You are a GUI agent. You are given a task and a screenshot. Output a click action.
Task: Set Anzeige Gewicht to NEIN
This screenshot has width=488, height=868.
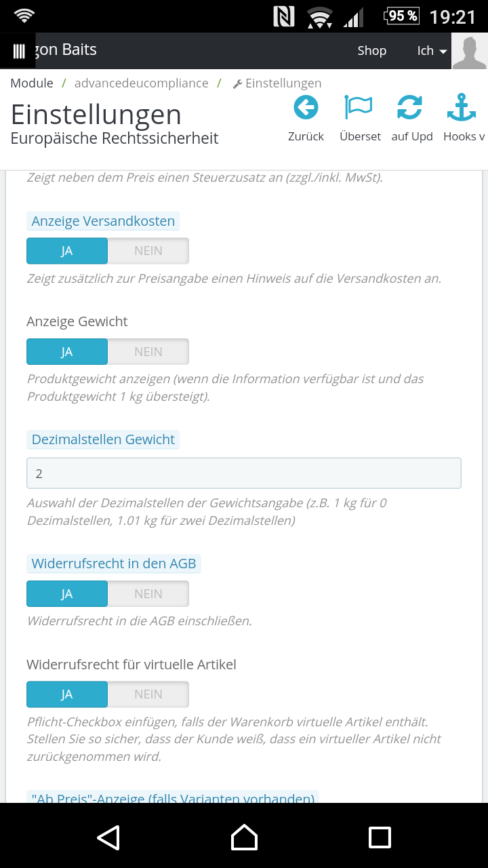148,352
